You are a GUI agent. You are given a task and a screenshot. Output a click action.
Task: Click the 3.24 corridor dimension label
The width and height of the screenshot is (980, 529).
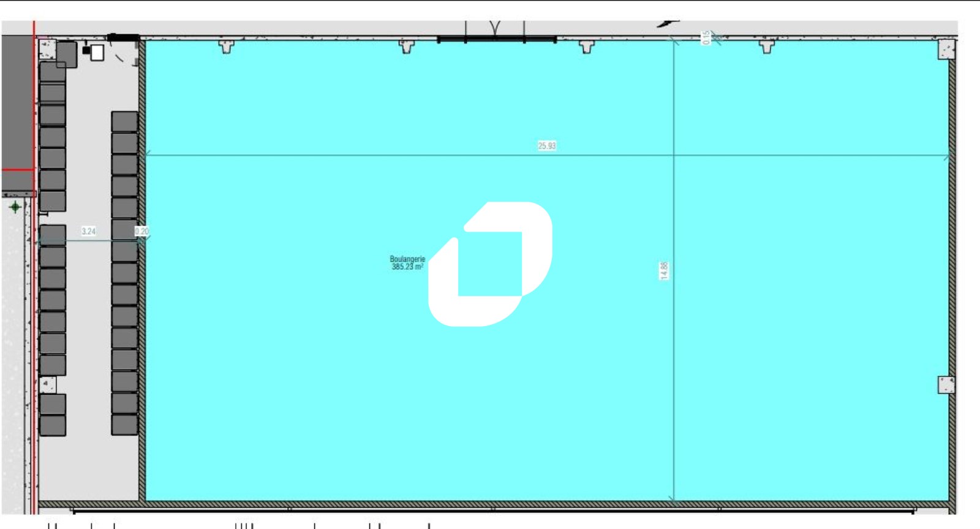coord(89,232)
